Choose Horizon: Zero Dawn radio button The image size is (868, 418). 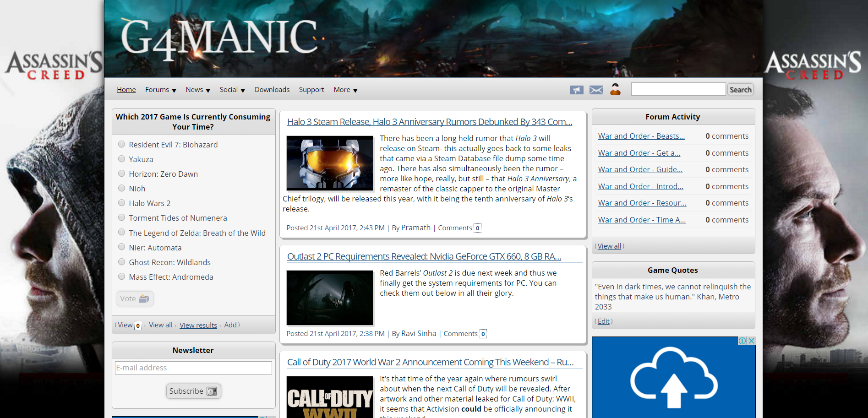click(122, 174)
